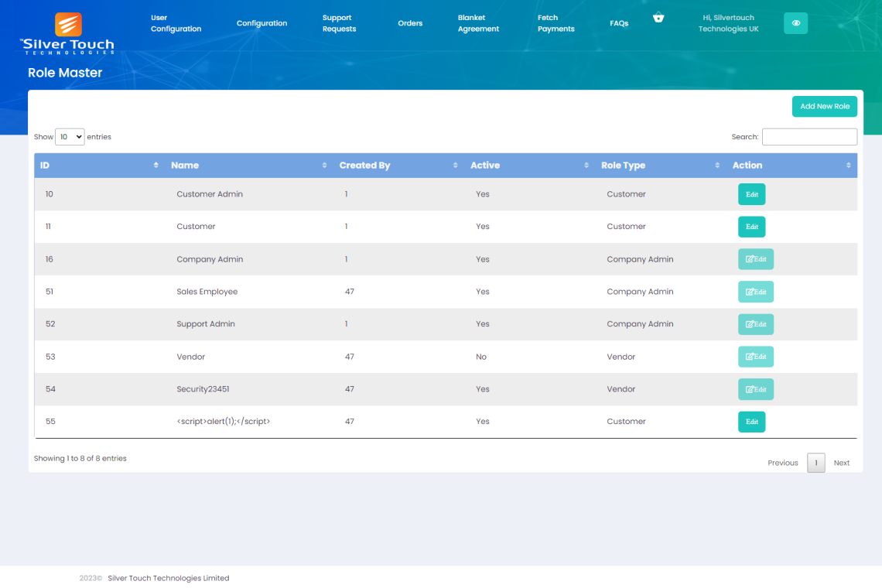
Task: Open the Configuration menu
Action: click(262, 23)
